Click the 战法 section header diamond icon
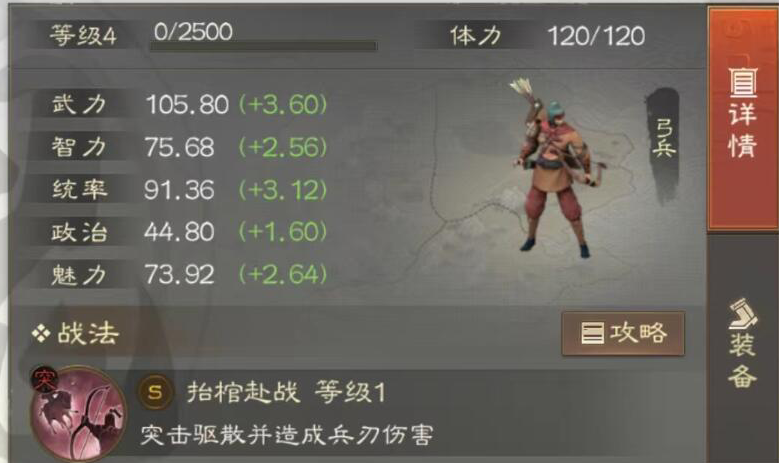The image size is (779, 463). tap(41, 333)
